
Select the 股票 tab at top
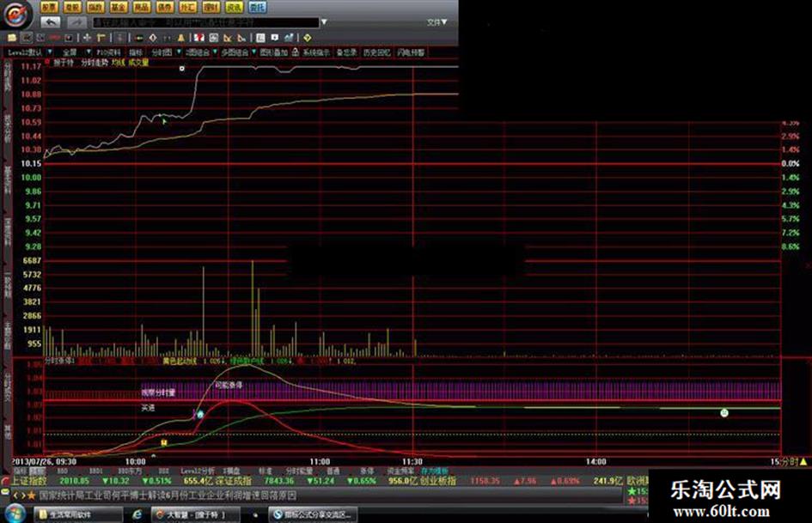point(49,7)
